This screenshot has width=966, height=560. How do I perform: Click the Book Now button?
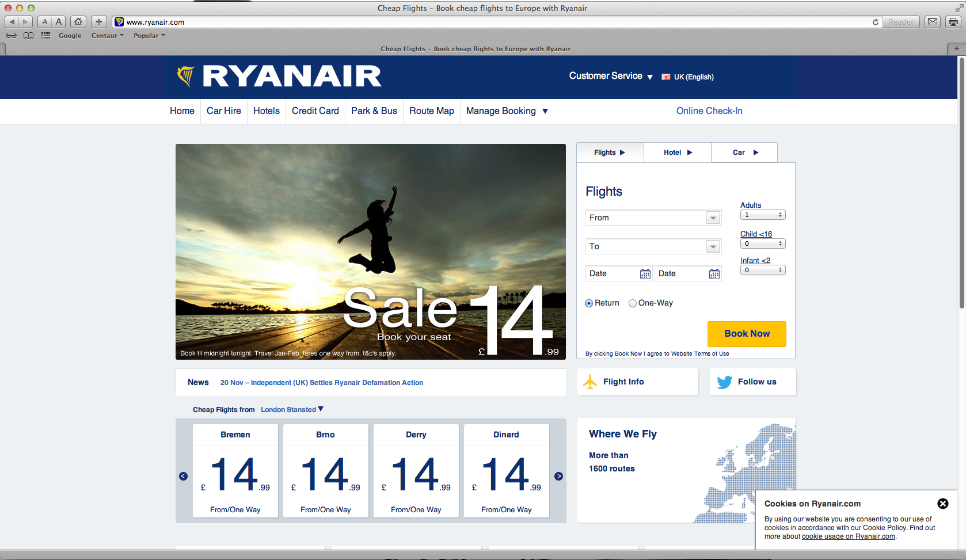(747, 334)
